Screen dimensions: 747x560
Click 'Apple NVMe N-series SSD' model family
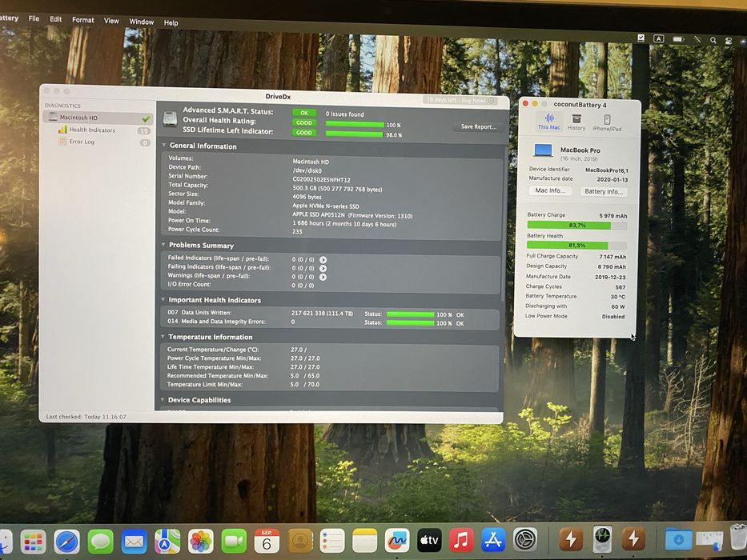(325, 206)
